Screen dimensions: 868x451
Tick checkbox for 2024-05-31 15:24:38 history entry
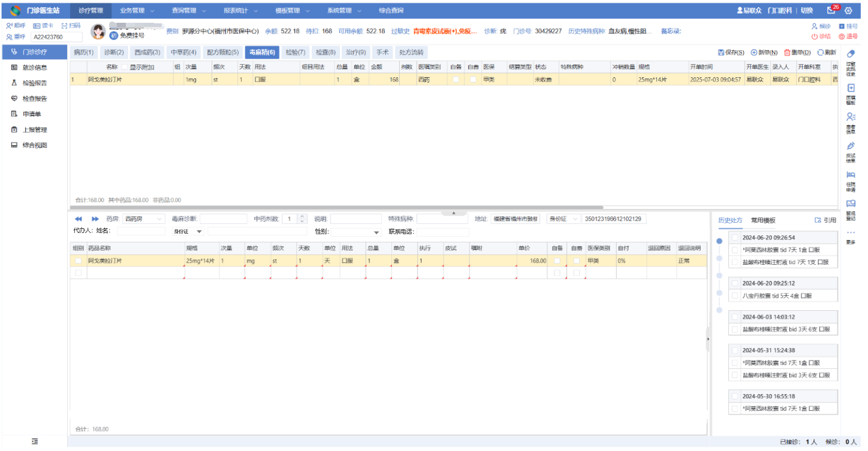735,350
